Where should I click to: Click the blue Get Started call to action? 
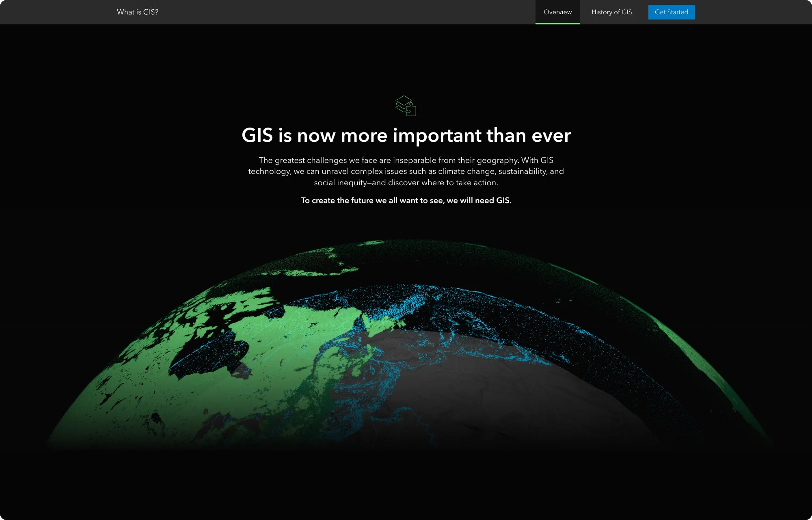point(671,12)
